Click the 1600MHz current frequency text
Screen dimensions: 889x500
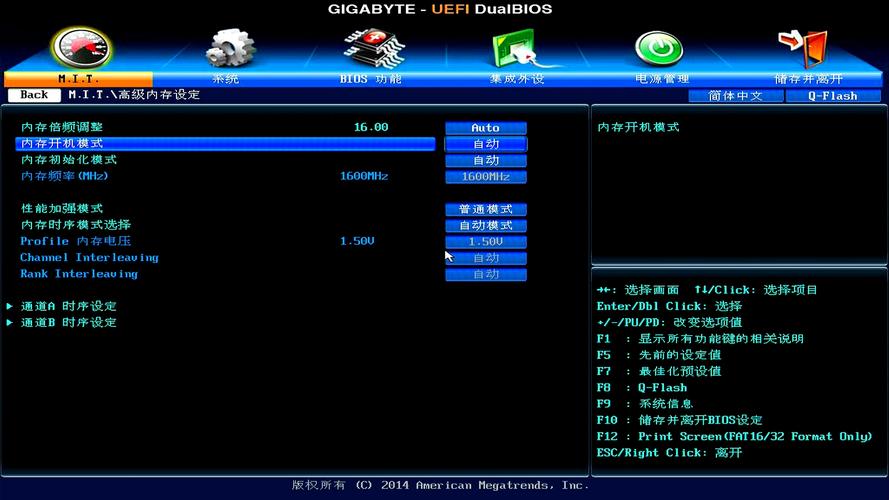coord(364,176)
